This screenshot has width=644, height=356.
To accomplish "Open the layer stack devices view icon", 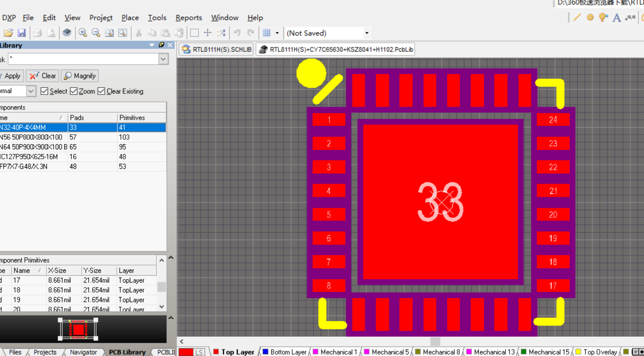I will coord(67,33).
